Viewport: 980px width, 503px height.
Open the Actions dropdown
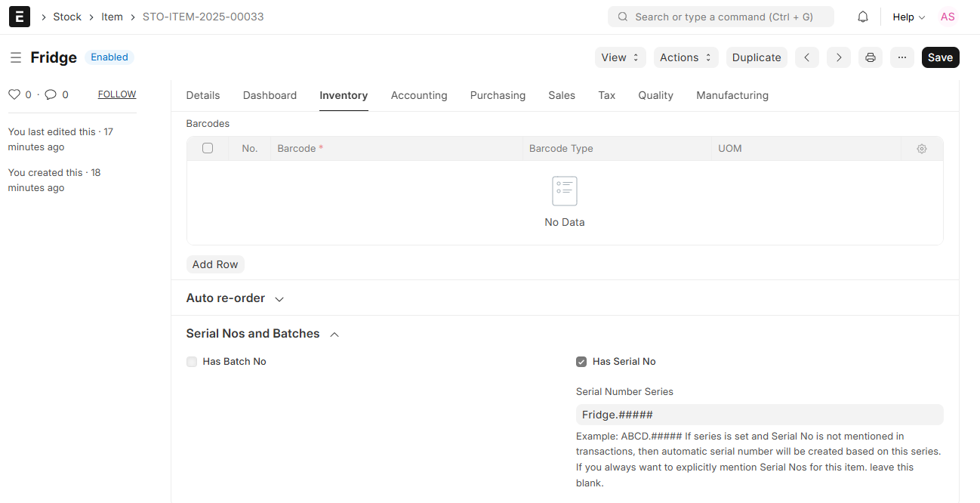(685, 57)
